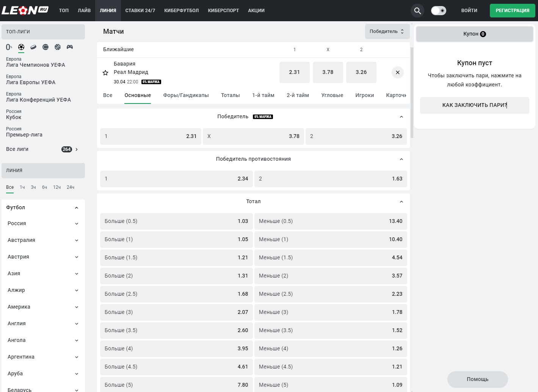538x392 pixels.
Task: Expand the Алжир country list
Action: coord(77,290)
